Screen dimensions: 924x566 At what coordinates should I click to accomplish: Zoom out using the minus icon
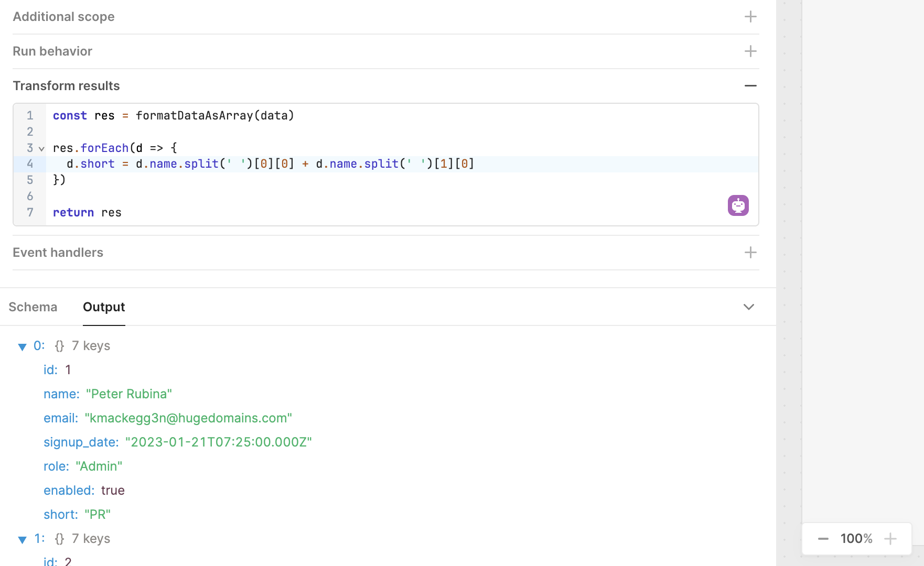(x=823, y=539)
